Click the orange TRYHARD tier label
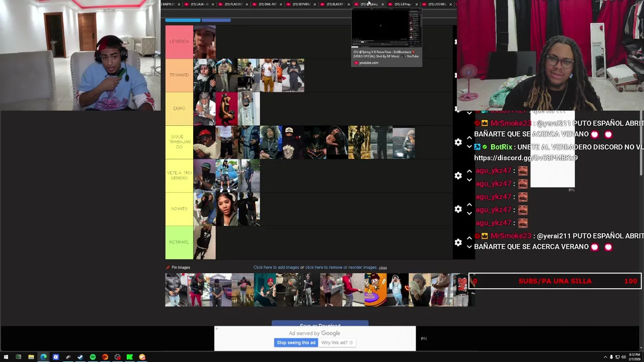Viewport: 644px width, 362px height. pos(179,75)
